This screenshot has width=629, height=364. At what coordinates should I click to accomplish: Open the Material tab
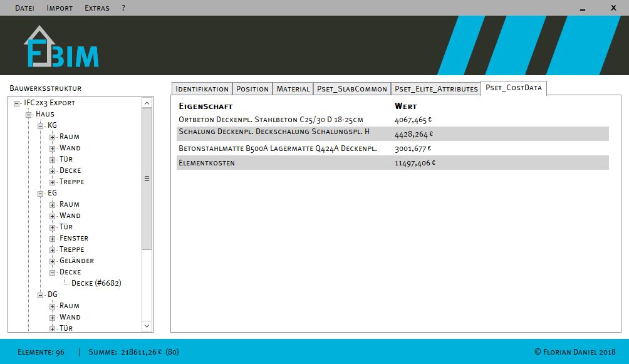[x=293, y=89]
